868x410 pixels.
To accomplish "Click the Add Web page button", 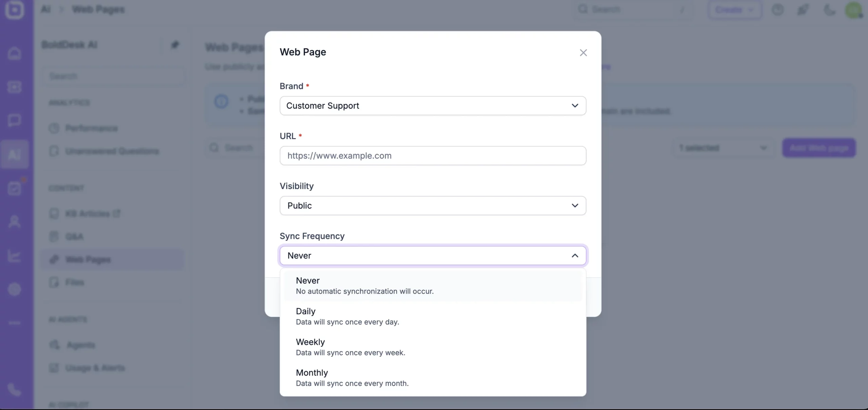I will click(x=819, y=148).
